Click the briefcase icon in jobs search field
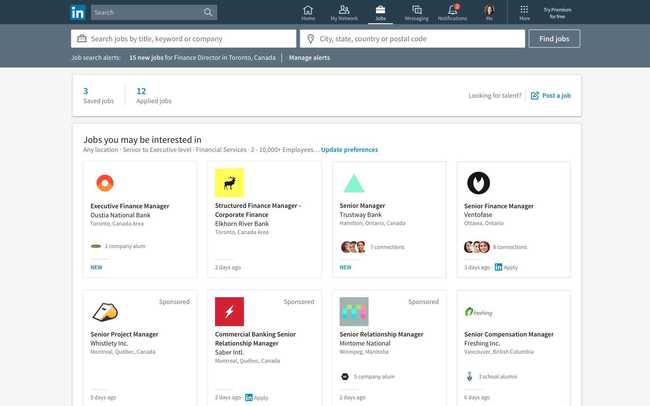650x406 pixels. click(82, 39)
